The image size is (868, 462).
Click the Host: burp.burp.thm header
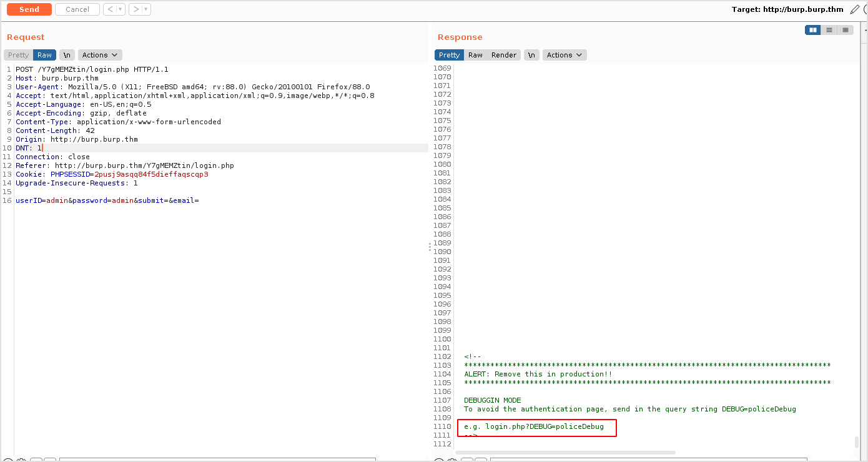pyautogui.click(x=57, y=78)
